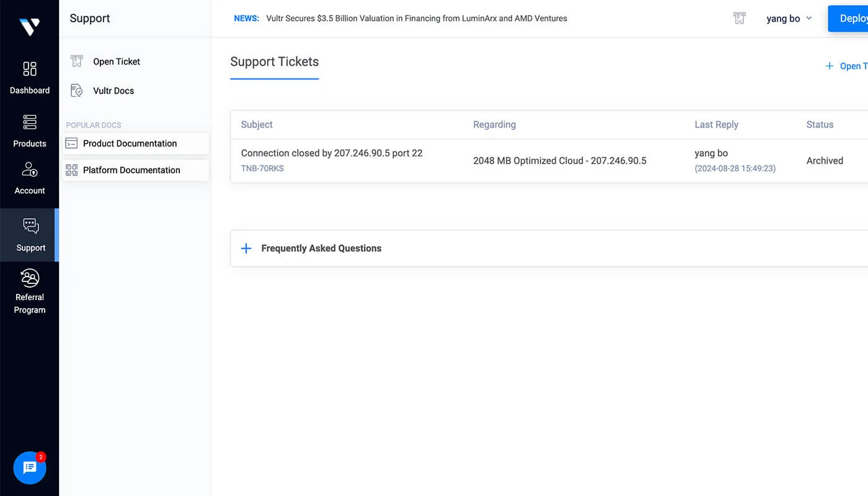Read the Vultr valuation news headline
Image resolution: width=868 pixels, height=496 pixels.
coord(416,19)
